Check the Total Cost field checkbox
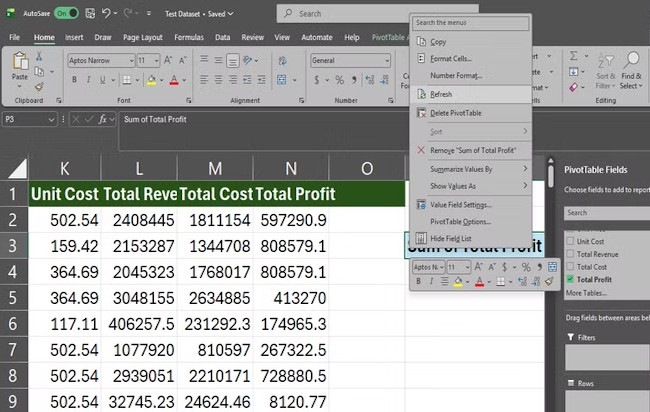 click(570, 267)
